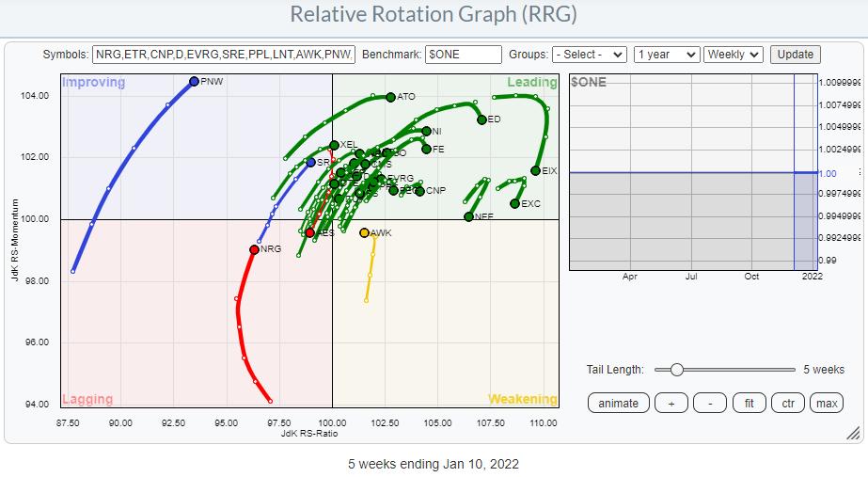Select the AWK yellow data point
Image resolution: width=868 pixels, height=477 pixels.
coord(365,232)
